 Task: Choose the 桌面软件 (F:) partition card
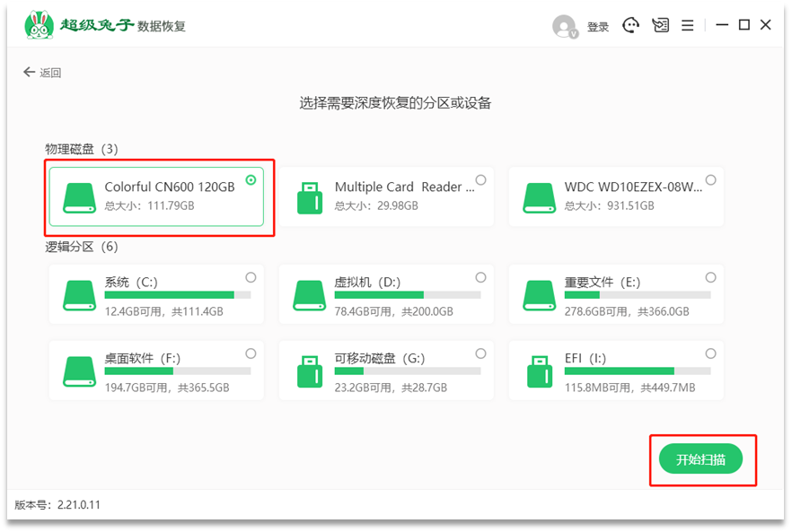(156, 371)
